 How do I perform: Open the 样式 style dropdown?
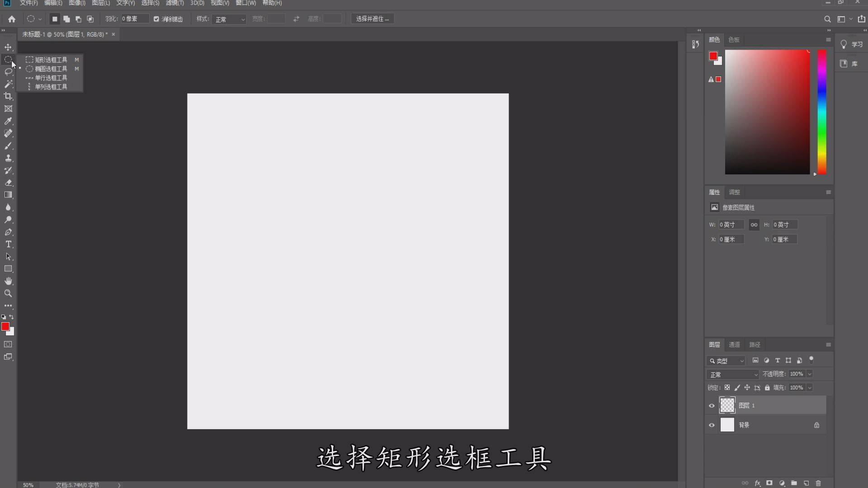229,19
